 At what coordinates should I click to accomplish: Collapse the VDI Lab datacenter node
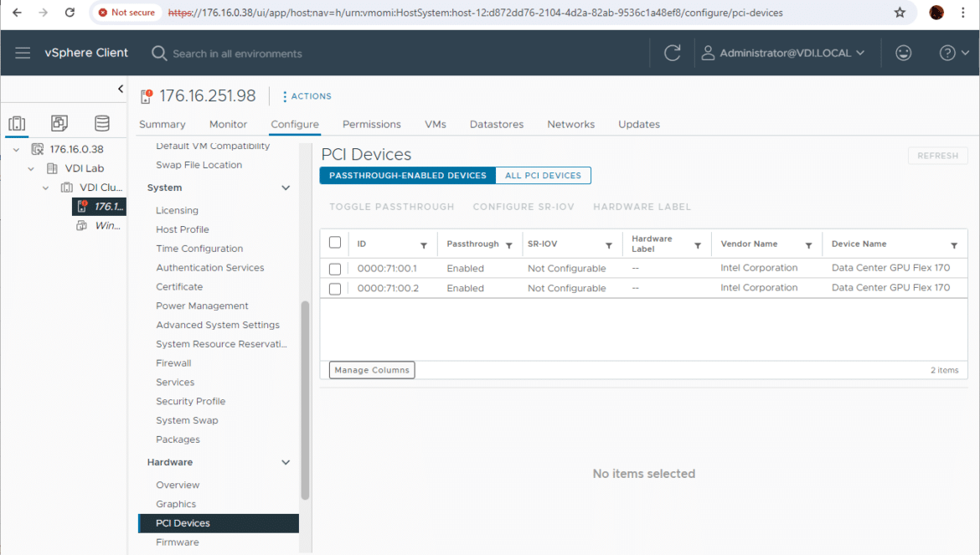tap(31, 168)
